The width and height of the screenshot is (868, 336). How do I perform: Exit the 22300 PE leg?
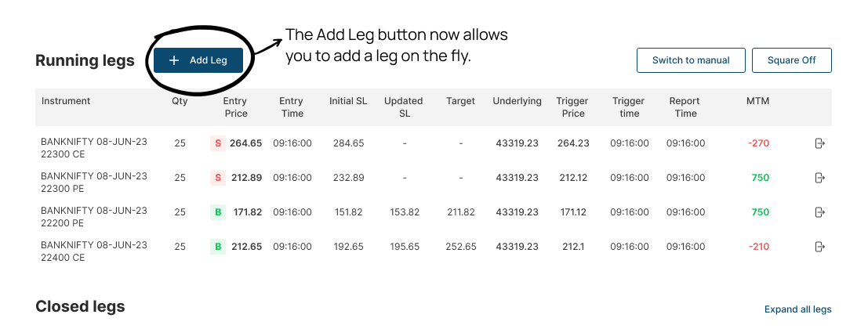pyautogui.click(x=819, y=178)
